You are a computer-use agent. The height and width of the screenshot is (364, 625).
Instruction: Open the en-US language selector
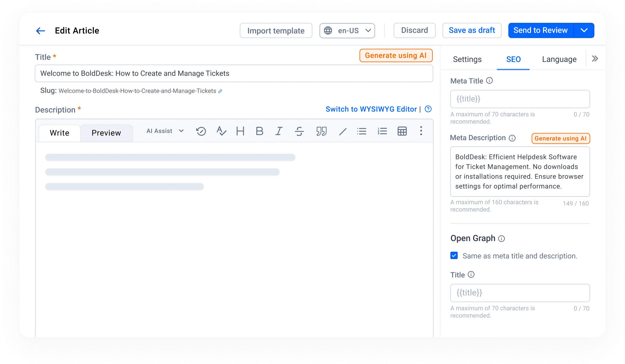[347, 30]
